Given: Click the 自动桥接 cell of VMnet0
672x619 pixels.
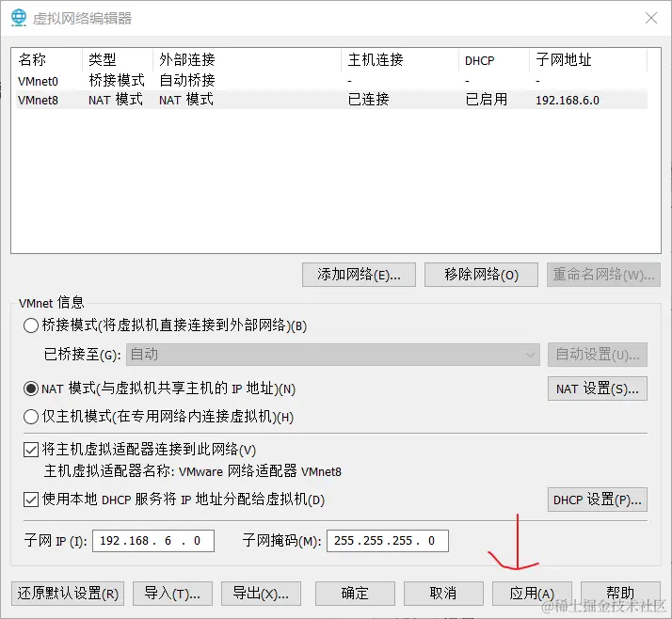Looking at the screenshot, I should point(187,81).
